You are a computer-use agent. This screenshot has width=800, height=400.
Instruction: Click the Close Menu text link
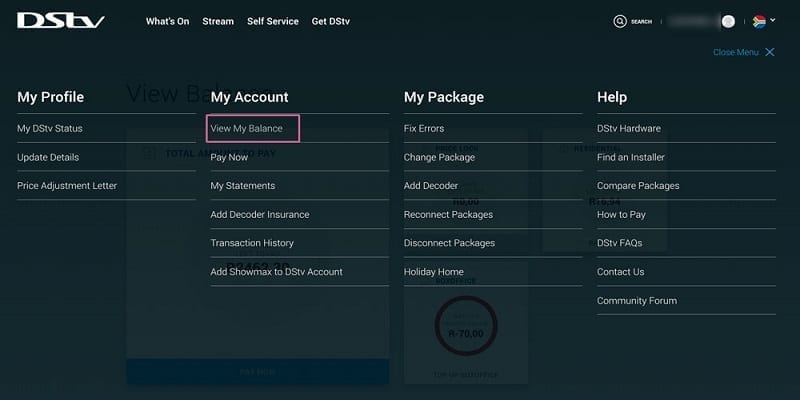coord(736,52)
